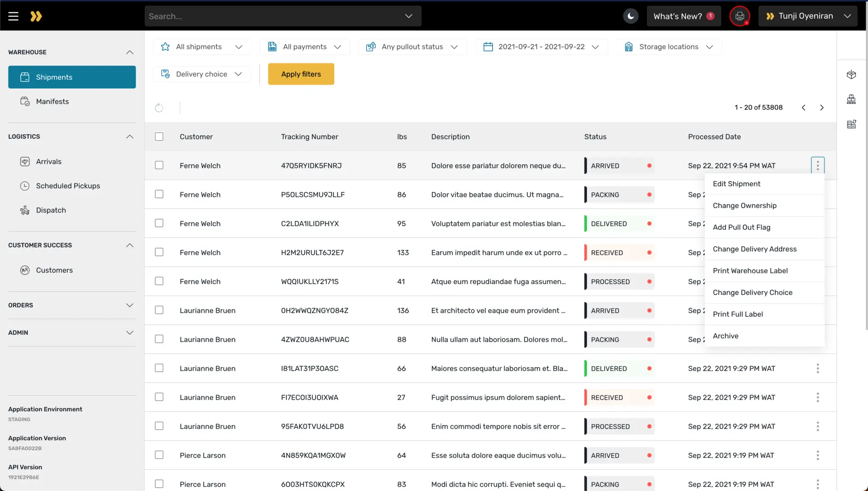Toggle dark mode moon icon
The height and width of the screenshot is (491, 868).
[631, 16]
